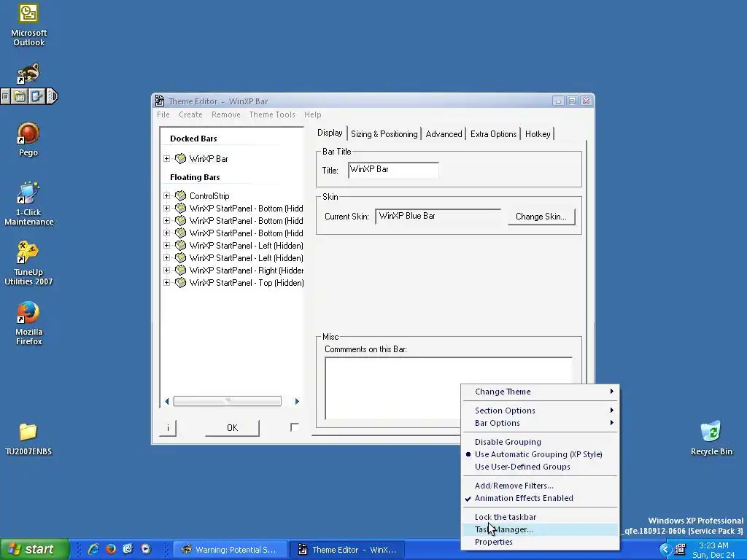Viewport: 747px width, 560px height.
Task: Click Firefox icon in quick launch
Action: 111,549
